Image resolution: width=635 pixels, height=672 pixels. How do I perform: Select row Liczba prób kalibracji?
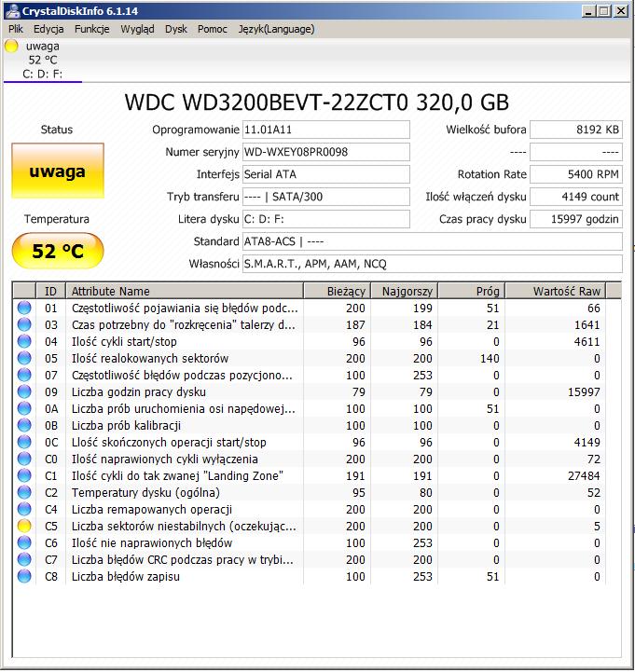click(x=310, y=425)
